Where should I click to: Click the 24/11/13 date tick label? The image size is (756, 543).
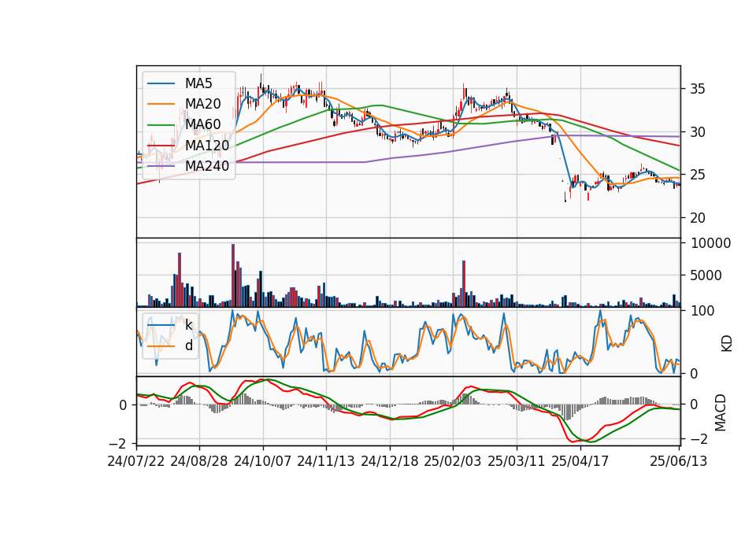click(326, 461)
